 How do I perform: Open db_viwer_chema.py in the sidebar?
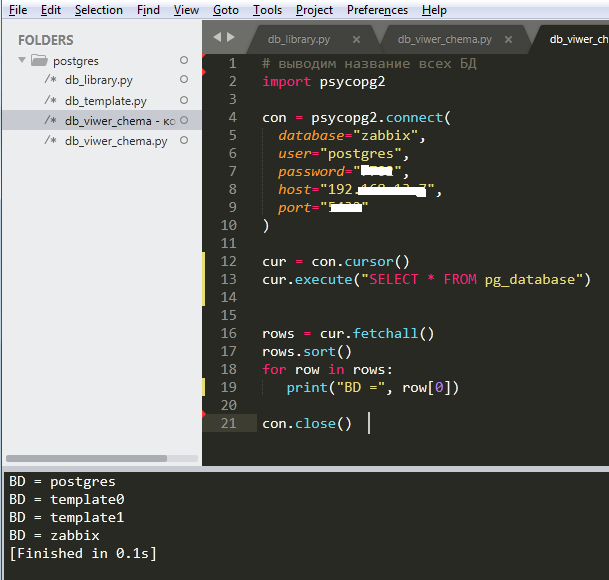(116, 141)
